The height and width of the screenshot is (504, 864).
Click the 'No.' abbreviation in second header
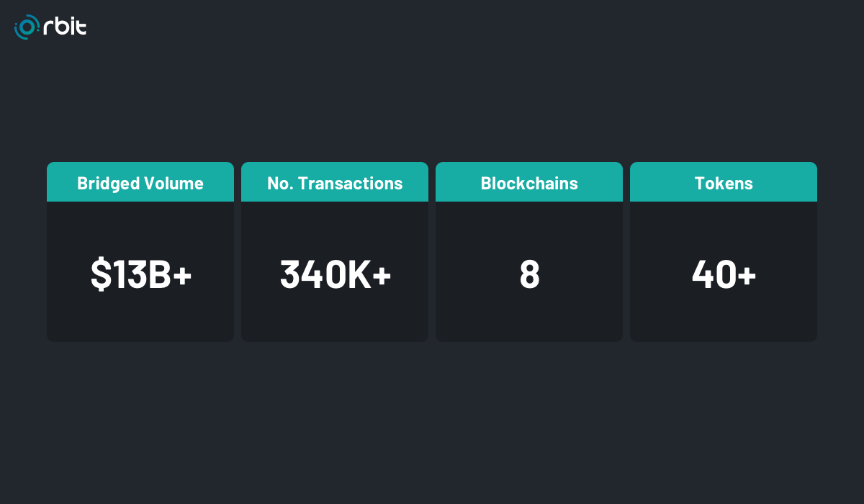pos(280,183)
